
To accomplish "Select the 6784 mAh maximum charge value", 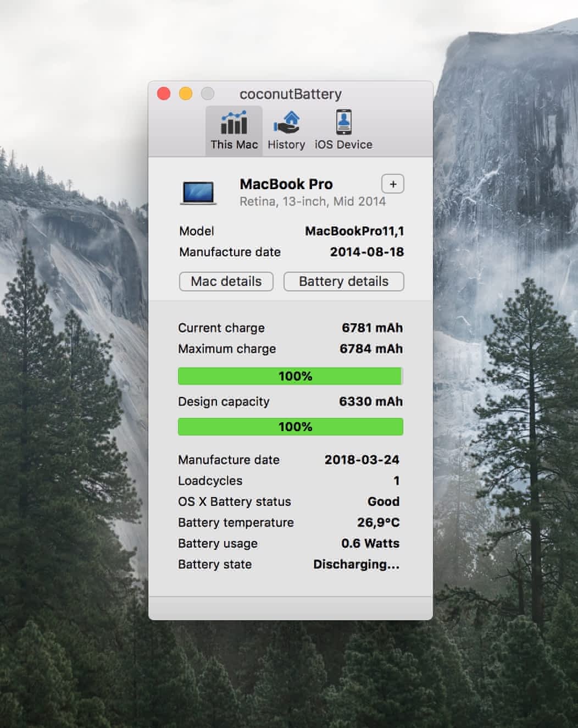I will pos(371,349).
